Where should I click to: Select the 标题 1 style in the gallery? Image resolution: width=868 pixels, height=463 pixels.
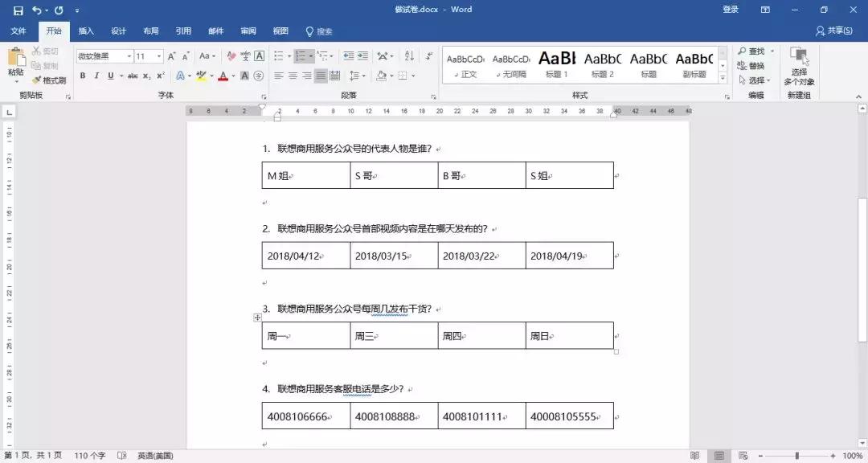558,64
